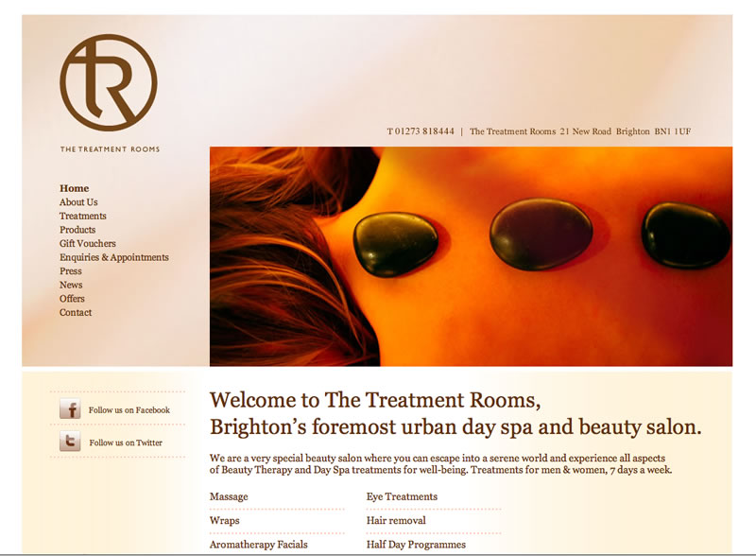Open the Press page

(71, 270)
